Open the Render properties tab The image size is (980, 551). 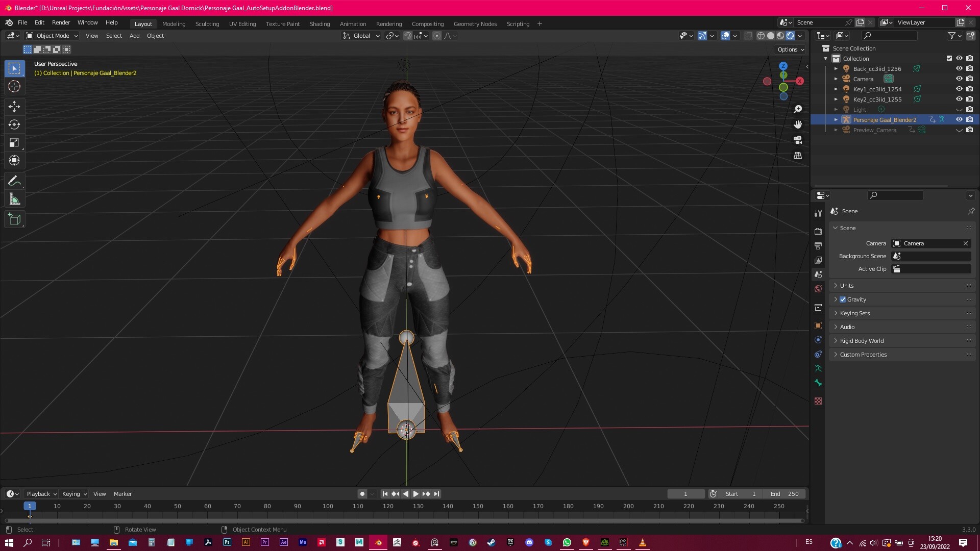pyautogui.click(x=818, y=231)
